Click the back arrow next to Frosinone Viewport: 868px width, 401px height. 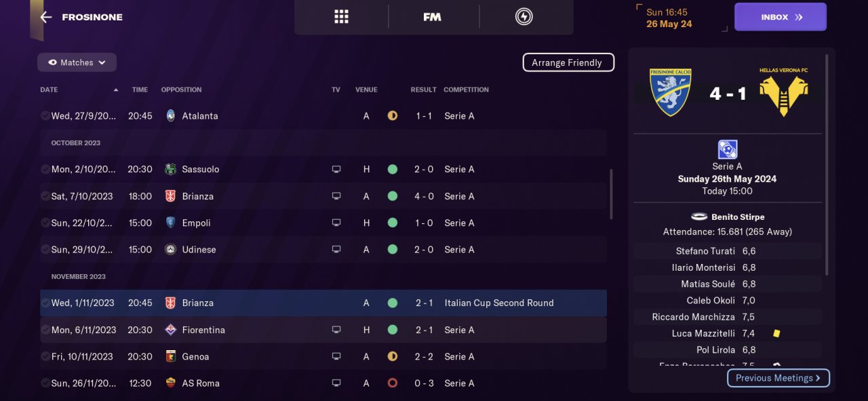tap(46, 17)
